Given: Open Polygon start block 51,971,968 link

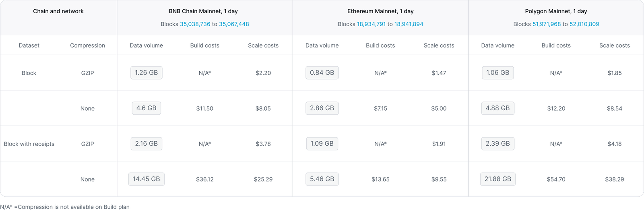Looking at the screenshot, I should (547, 24).
